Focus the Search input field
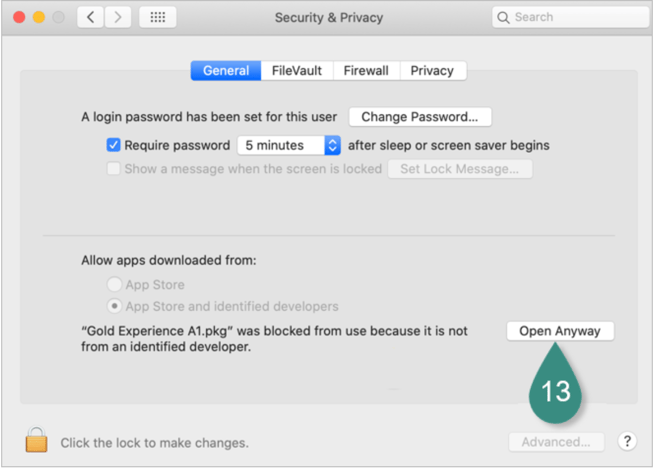Screen dimensions: 654x469 [570, 18]
